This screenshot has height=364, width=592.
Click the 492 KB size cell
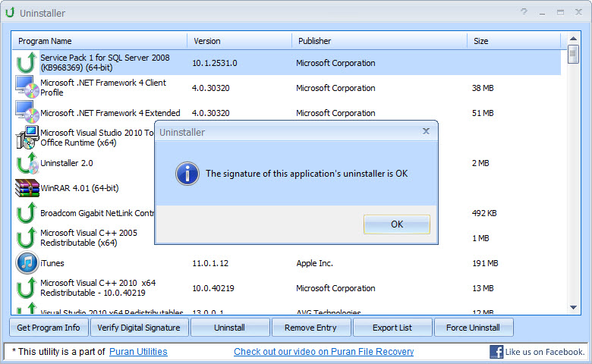[x=484, y=213]
